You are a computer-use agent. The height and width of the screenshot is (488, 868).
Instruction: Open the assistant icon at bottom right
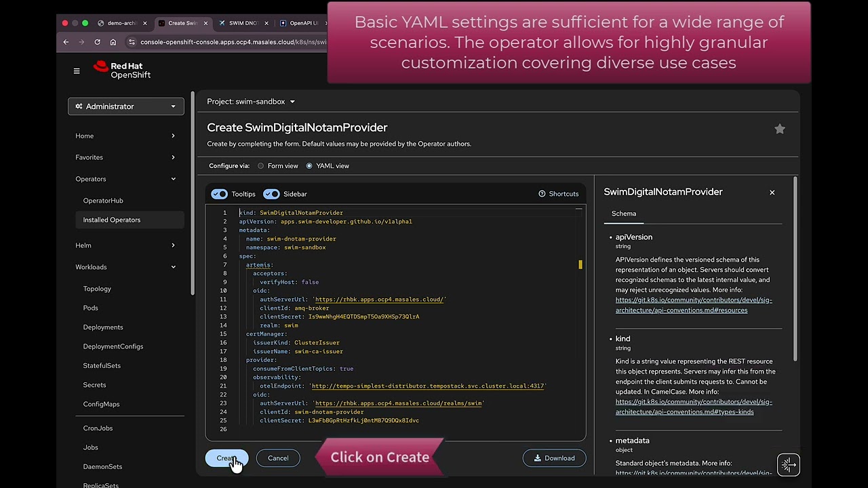[x=788, y=465]
